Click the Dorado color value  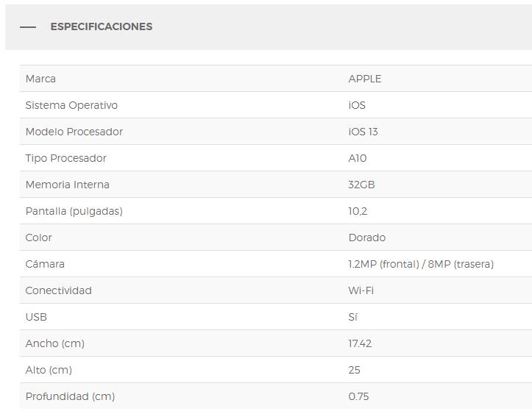(366, 238)
